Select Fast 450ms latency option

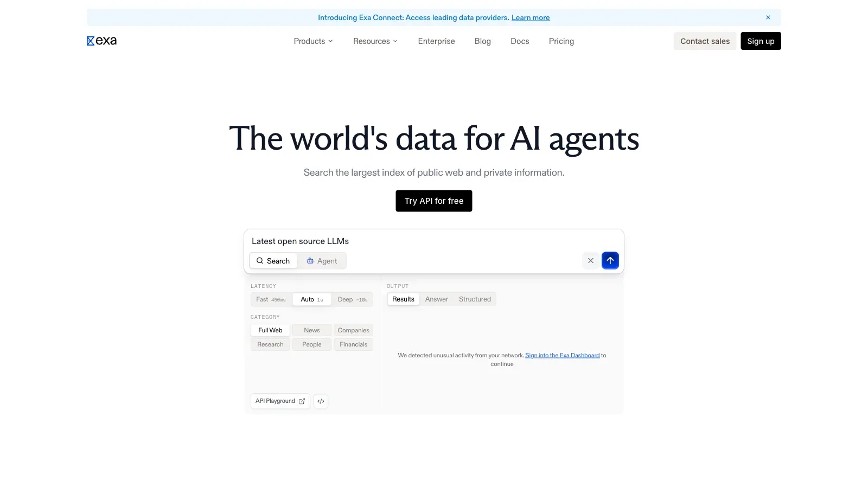[x=271, y=299]
